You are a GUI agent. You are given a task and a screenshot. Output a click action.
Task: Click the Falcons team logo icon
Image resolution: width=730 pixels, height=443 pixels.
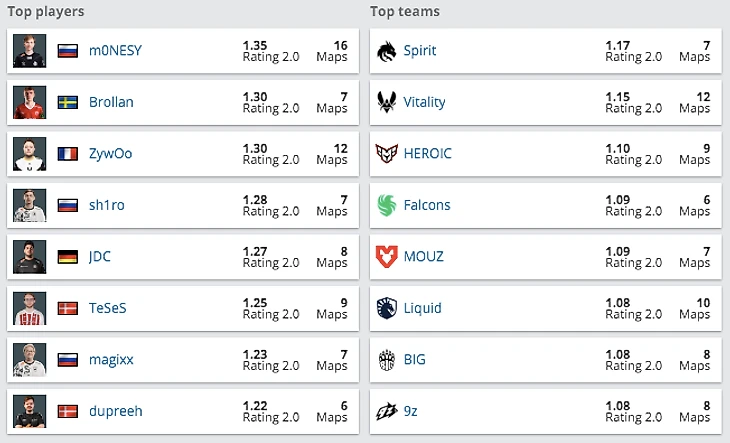(x=387, y=205)
